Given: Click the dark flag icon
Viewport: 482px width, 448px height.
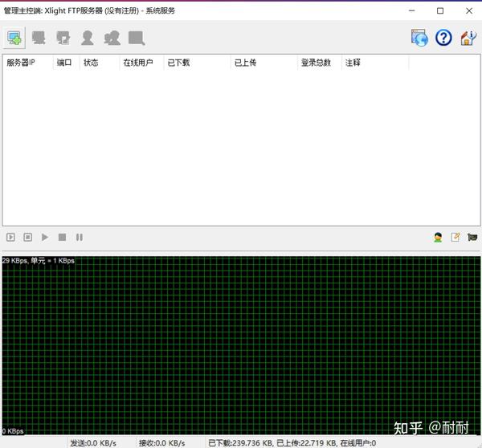Looking at the screenshot, I should pyautogui.click(x=472, y=237).
